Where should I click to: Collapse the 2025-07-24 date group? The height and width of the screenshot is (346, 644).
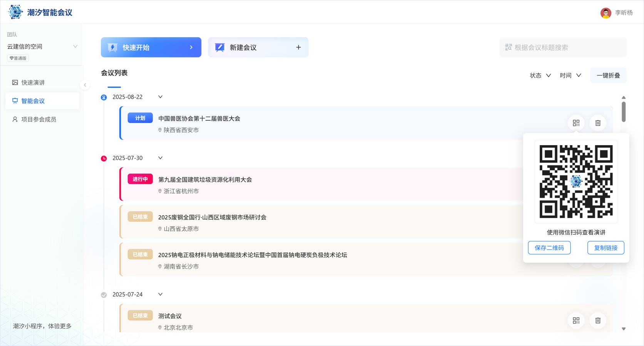(160, 294)
